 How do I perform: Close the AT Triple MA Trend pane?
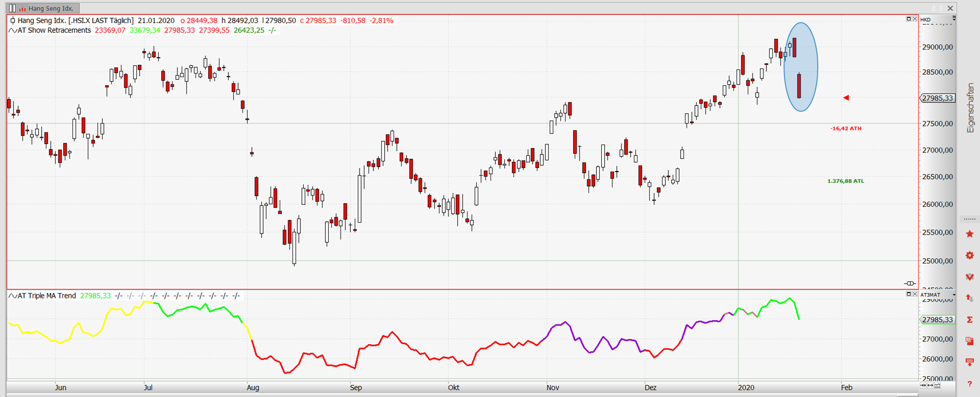(915, 294)
